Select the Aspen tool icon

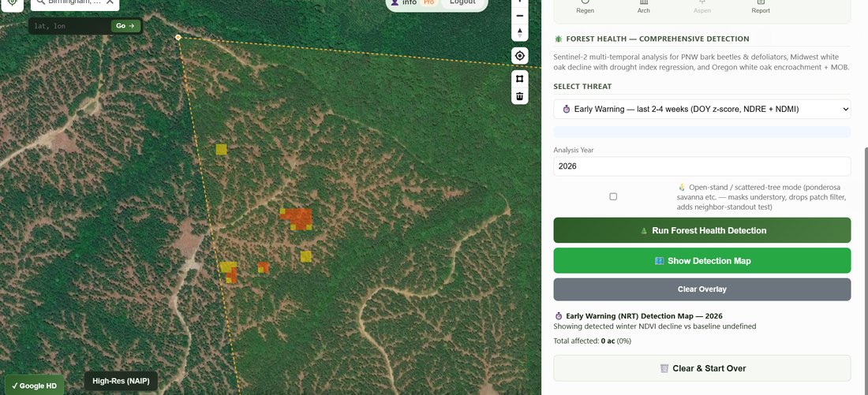tap(702, 6)
